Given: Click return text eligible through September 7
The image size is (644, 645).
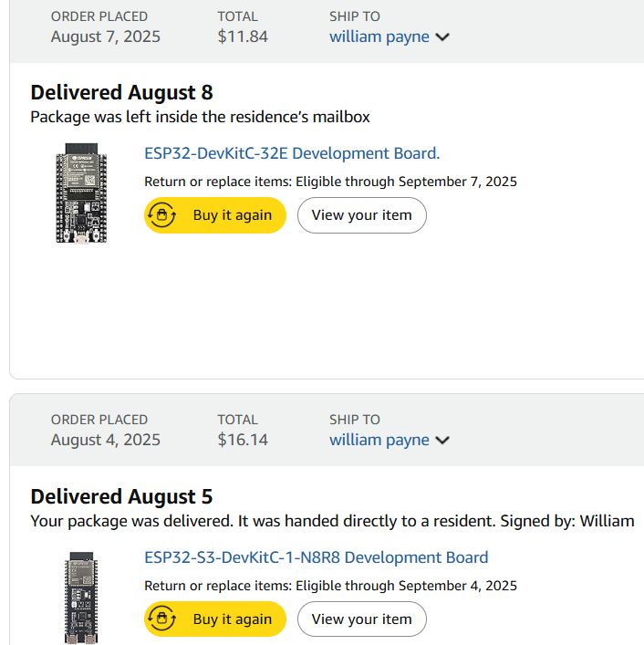Looking at the screenshot, I should tap(330, 182).
